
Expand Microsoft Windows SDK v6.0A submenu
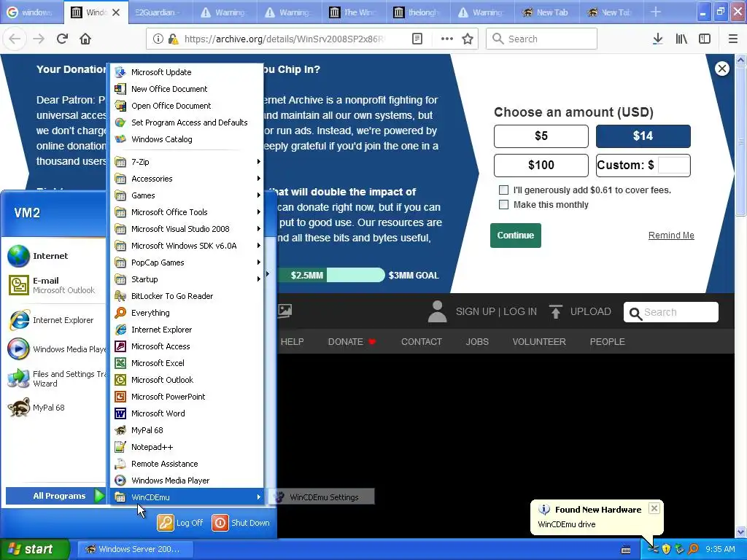click(187, 246)
